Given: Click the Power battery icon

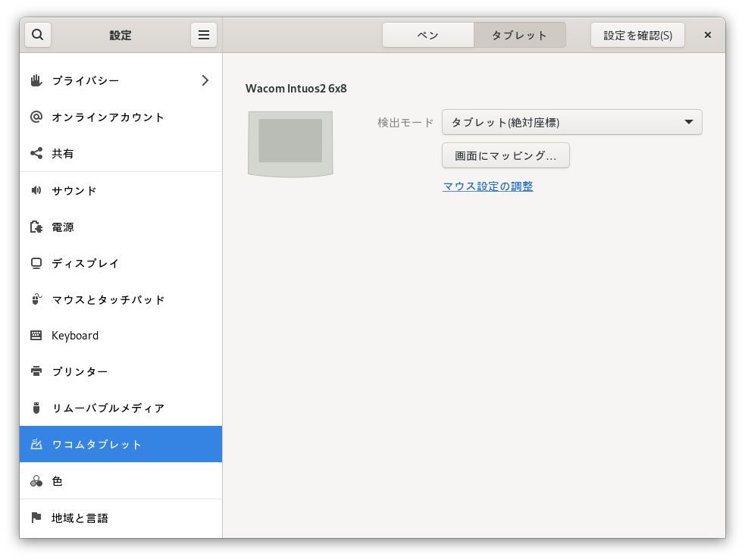Looking at the screenshot, I should click(x=36, y=227).
